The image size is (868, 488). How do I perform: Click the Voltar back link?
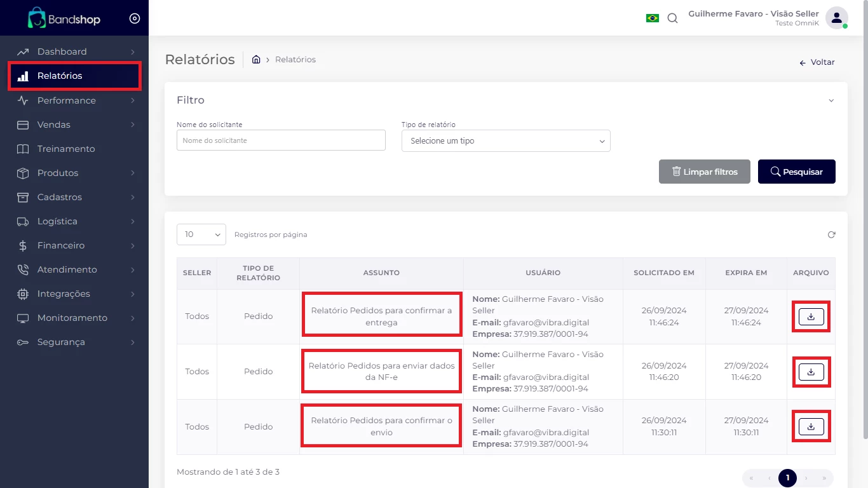[x=817, y=62]
